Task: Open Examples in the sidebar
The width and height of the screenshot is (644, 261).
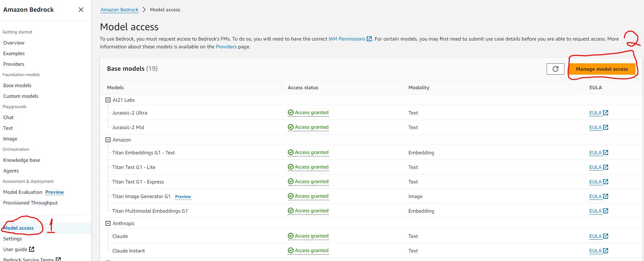Action: [x=14, y=53]
